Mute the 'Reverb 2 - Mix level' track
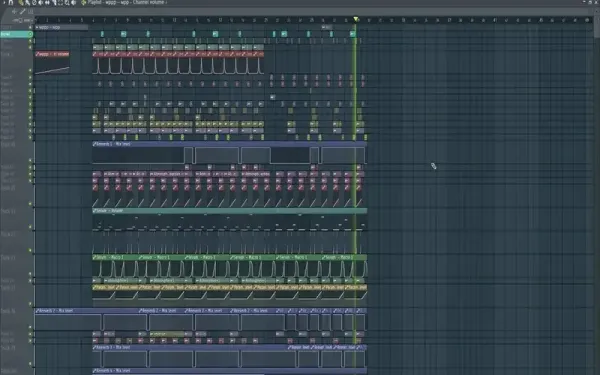 [x=30, y=327]
